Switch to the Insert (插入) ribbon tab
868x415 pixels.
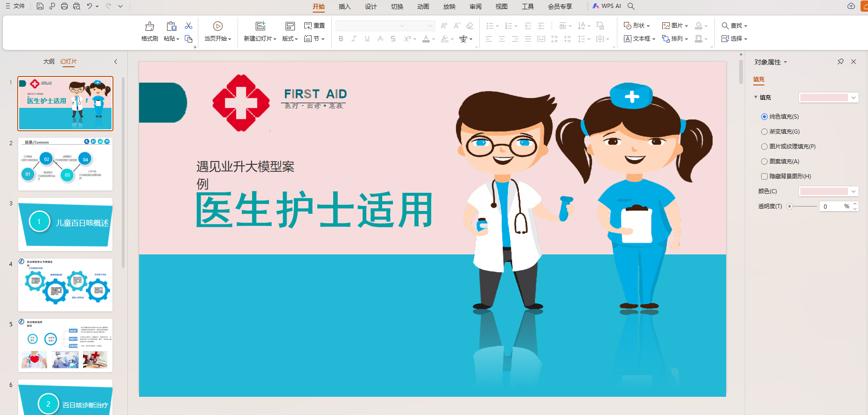[x=344, y=7]
